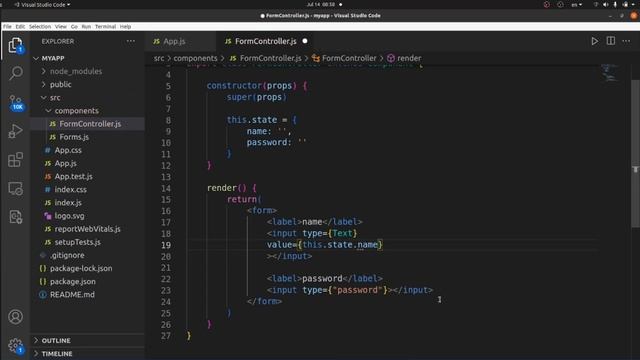Open the Edit menu

point(20,27)
